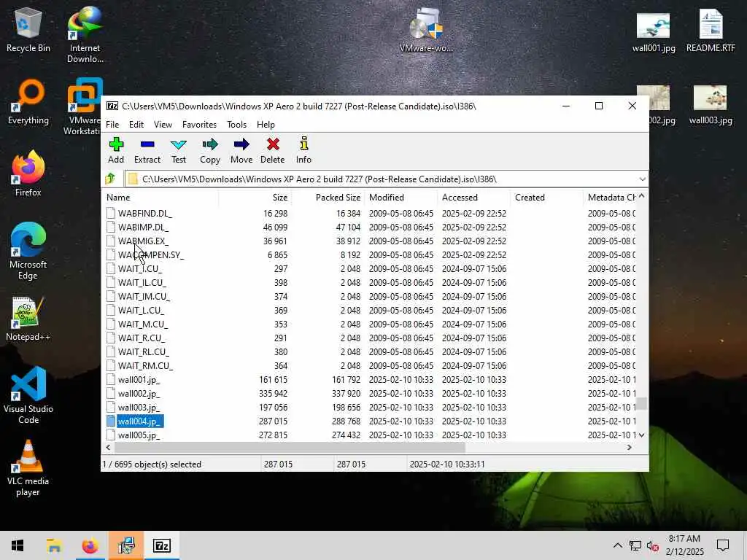Select the wall002.jp_ file
Viewport: 747px width, 560px height.
(x=139, y=394)
